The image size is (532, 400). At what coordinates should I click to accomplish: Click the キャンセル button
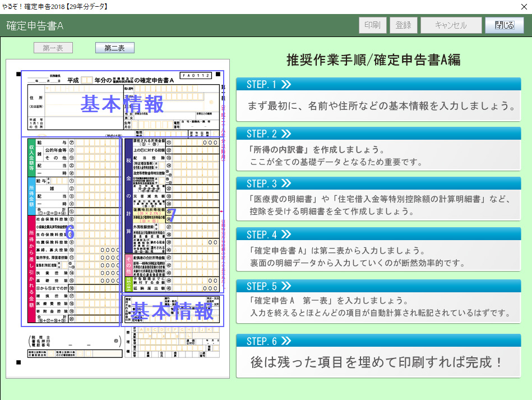(451, 25)
